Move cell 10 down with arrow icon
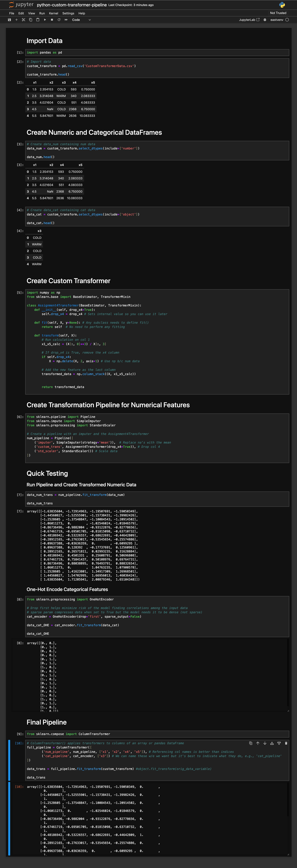Image resolution: width=297 pixels, height=868 pixels. point(265,743)
